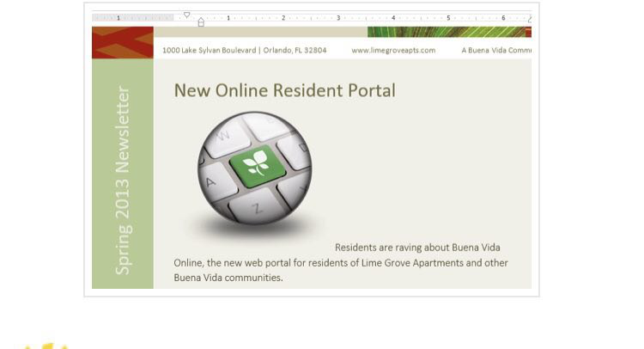This screenshot has height=349, width=644.
Task: Click the New Online Resident Portal heading
Action: coord(284,90)
